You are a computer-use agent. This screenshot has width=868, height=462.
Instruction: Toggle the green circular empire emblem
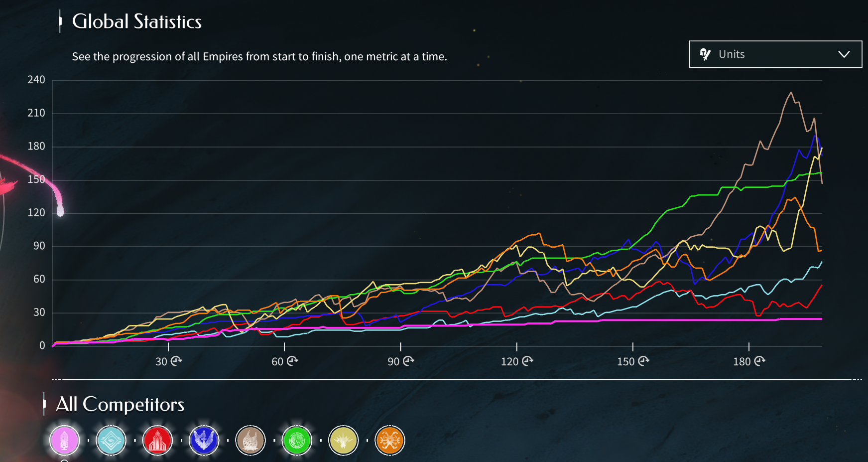pos(297,441)
